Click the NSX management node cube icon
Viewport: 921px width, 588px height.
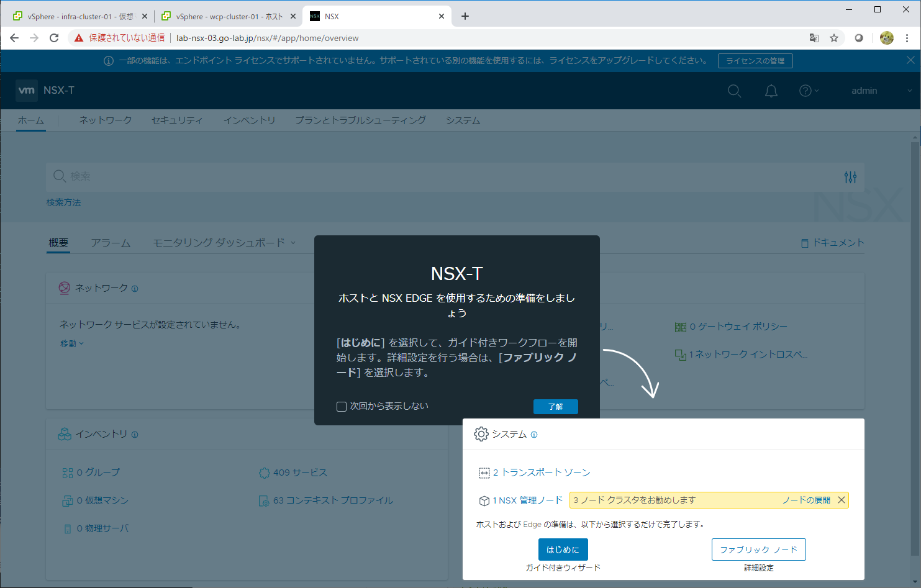(x=484, y=500)
